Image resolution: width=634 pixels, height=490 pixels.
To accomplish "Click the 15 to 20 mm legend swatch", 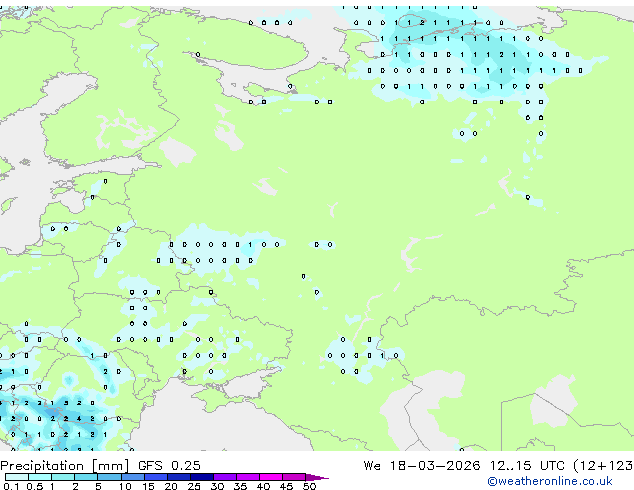I will 156,477.
